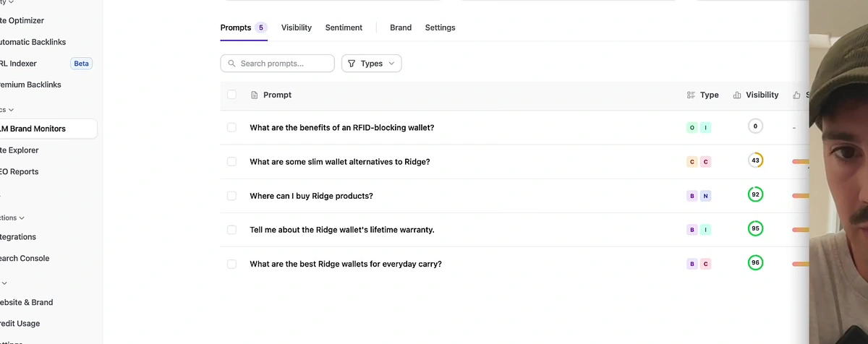
Task: Collapse the sidebar section above Site Optimizer
Action: pos(7,2)
